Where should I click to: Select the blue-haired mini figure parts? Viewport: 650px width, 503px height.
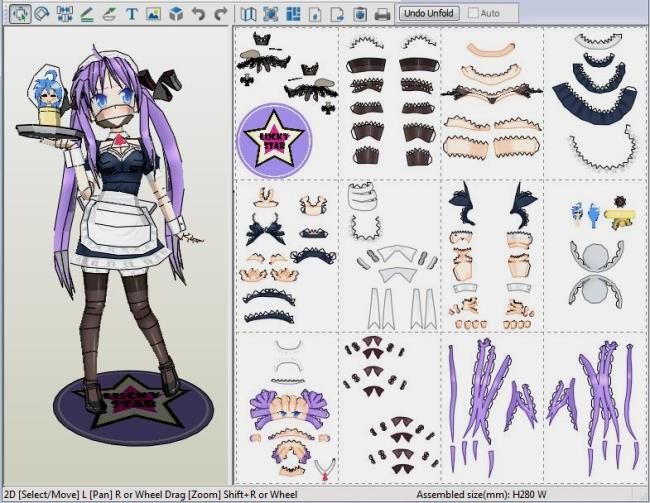tap(585, 215)
